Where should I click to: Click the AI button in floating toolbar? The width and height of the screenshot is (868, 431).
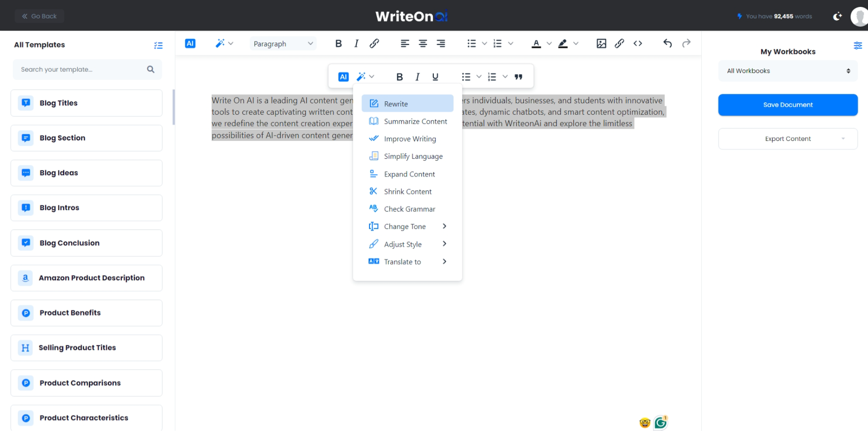[x=343, y=77]
